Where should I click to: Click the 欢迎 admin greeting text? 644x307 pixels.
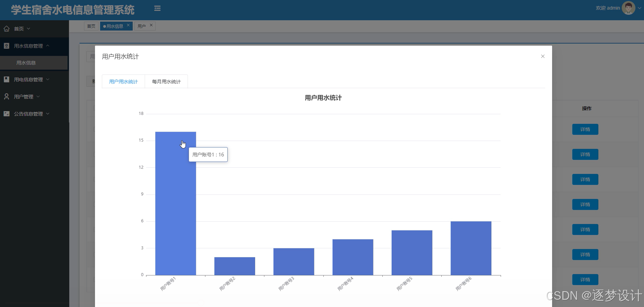coord(608,8)
